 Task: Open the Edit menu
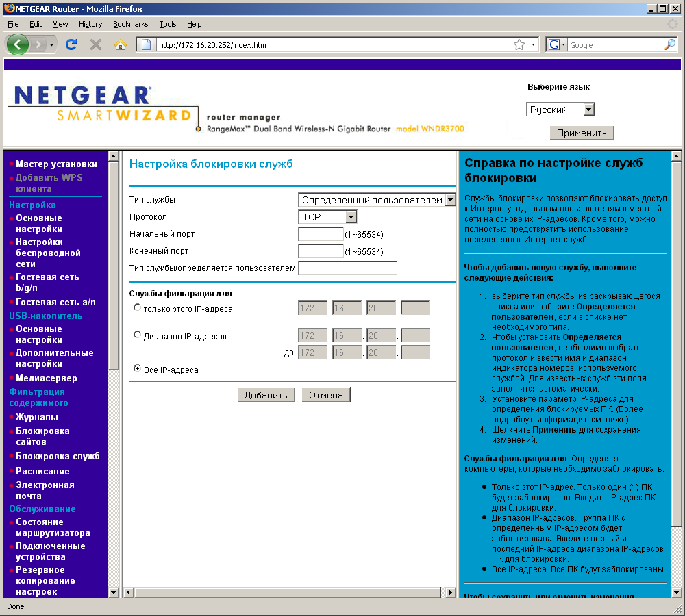coord(36,24)
